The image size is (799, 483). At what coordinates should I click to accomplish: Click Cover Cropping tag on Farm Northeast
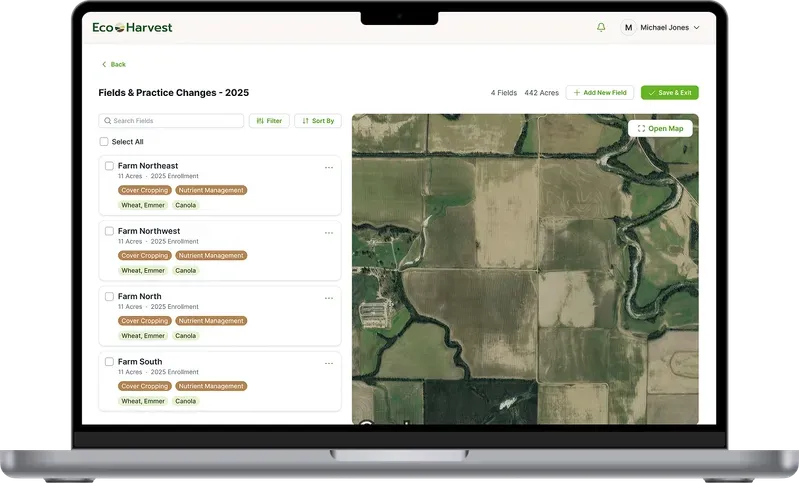pos(145,190)
